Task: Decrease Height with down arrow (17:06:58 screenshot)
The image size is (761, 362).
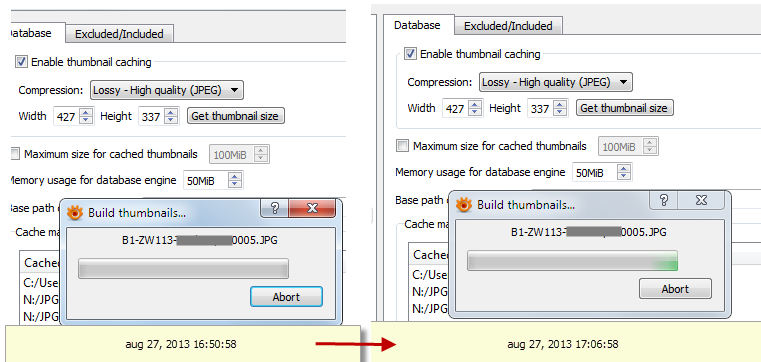Action: coord(560,112)
